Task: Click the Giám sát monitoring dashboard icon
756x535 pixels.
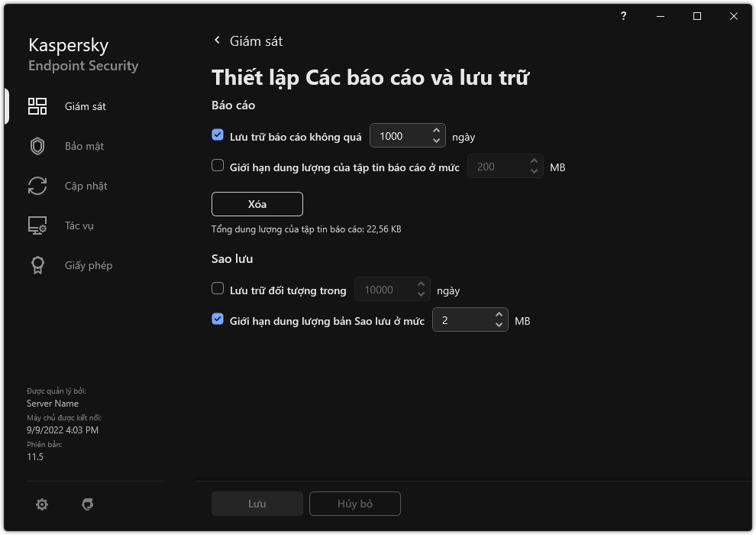Action: tap(37, 106)
